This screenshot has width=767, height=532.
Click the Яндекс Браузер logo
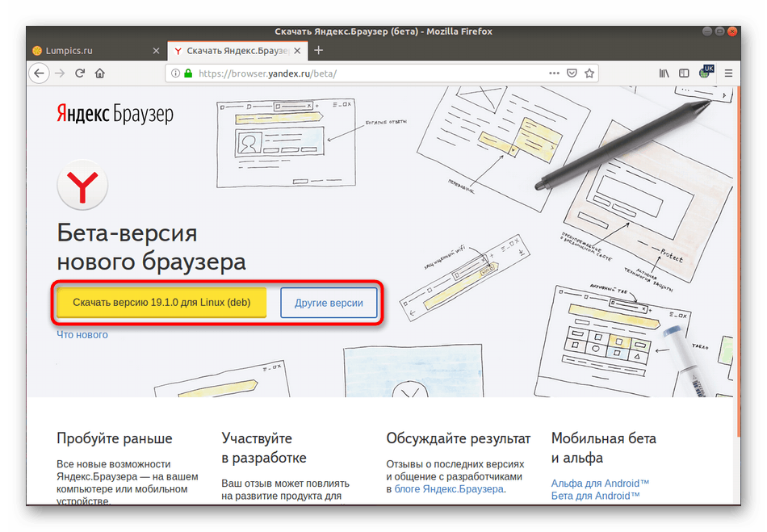[115, 113]
